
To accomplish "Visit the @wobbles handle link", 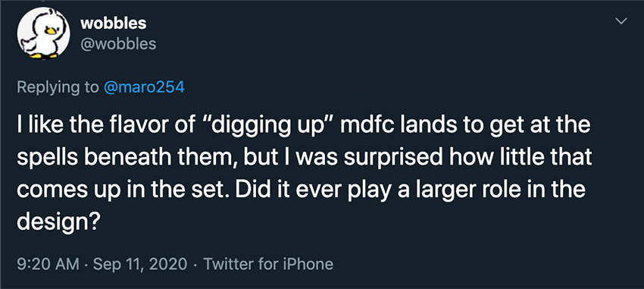I will pyautogui.click(x=118, y=43).
